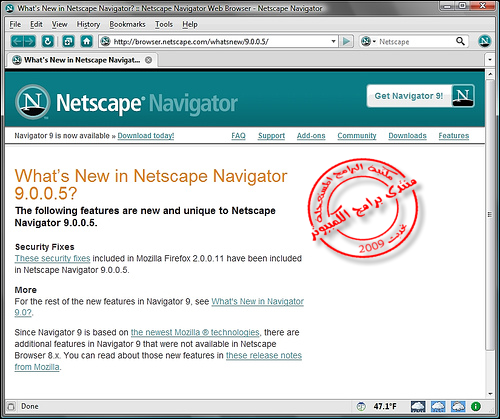Viewport: 500px width, 420px height.
Task: Click the Netscape logo in the page header
Action: [33, 102]
